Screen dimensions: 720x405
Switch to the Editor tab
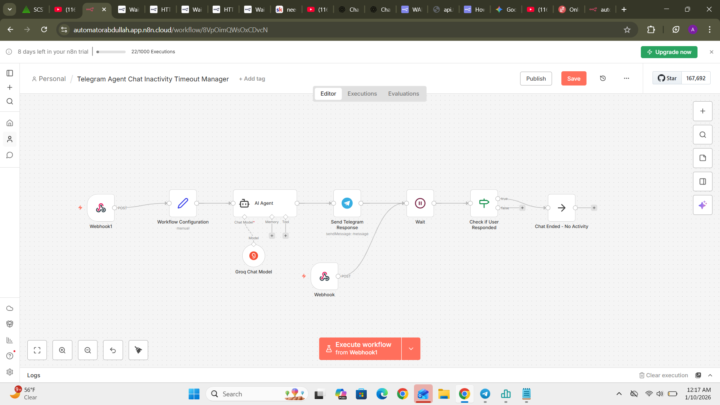pos(328,94)
